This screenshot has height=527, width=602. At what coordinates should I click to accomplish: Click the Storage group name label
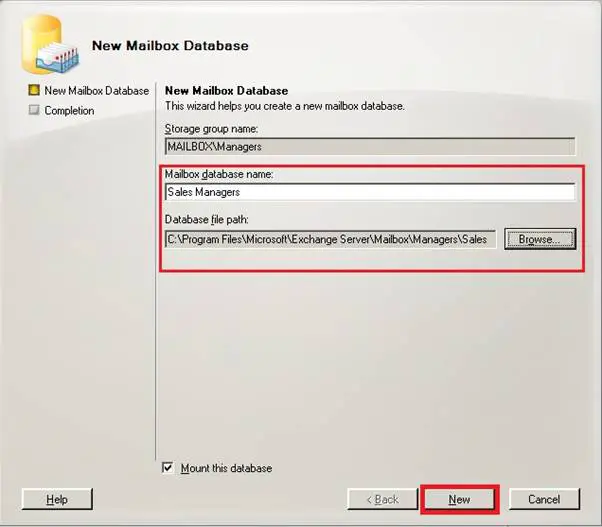click(212, 129)
